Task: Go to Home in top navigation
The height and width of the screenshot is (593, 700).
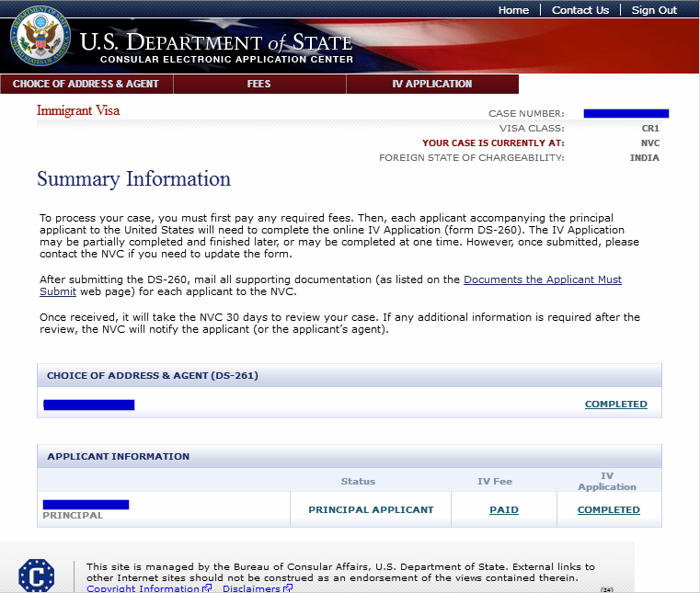Action: pyautogui.click(x=513, y=10)
